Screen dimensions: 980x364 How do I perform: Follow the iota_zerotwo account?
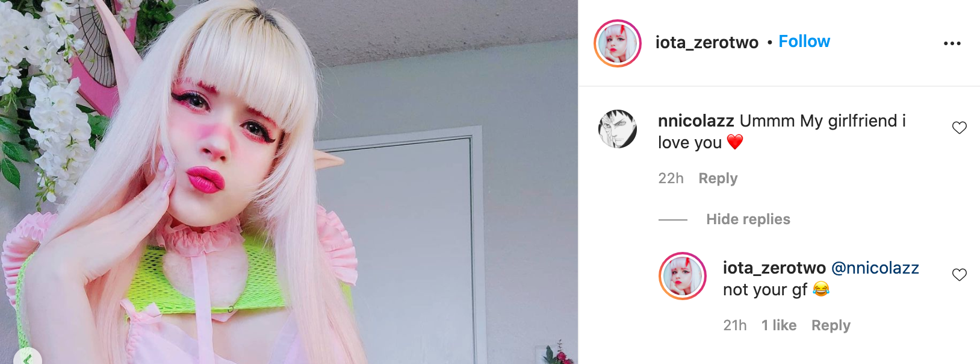pos(804,42)
